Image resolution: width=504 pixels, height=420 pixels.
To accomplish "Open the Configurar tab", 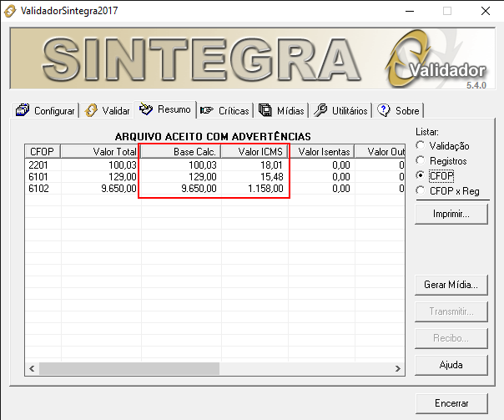I will pyautogui.click(x=45, y=110).
